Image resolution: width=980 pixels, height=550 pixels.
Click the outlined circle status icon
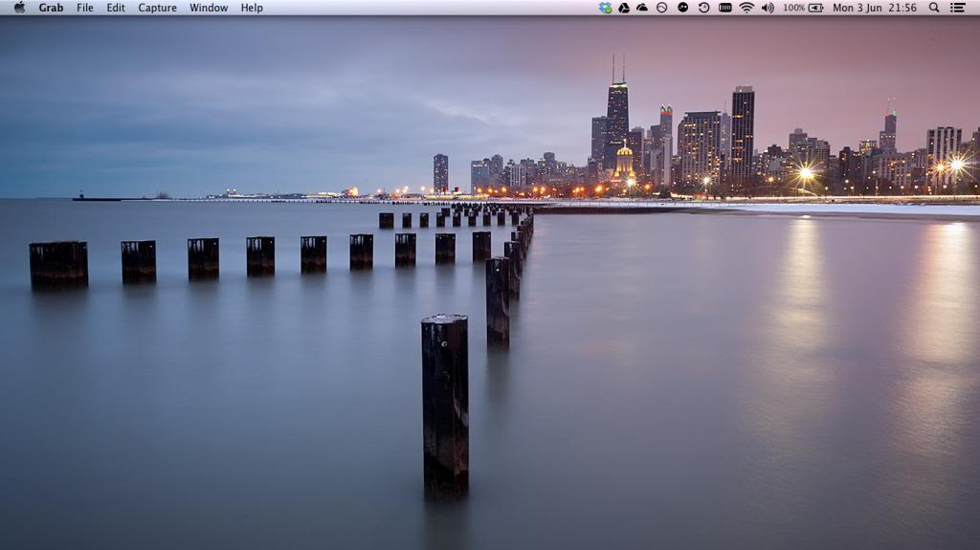pyautogui.click(x=661, y=8)
